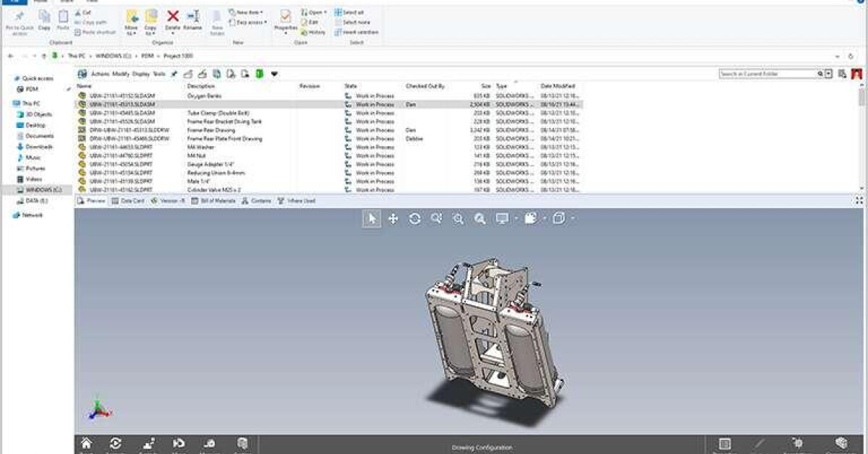Click Paste shortcut in Clipboard group

point(94,32)
